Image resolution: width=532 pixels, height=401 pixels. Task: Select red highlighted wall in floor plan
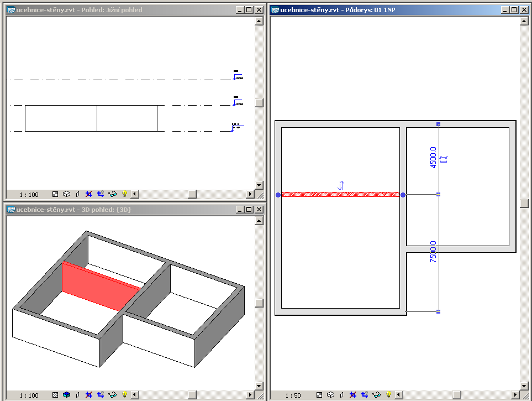pos(340,195)
